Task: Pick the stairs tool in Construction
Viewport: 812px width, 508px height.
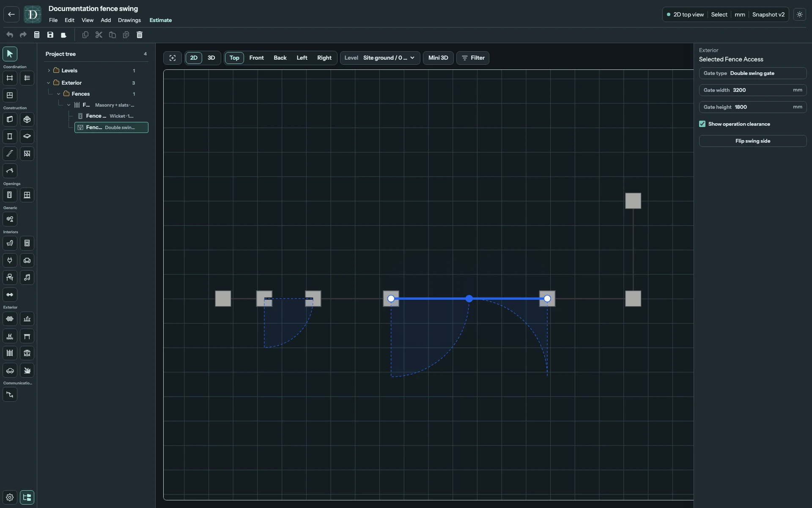Action: point(10,154)
